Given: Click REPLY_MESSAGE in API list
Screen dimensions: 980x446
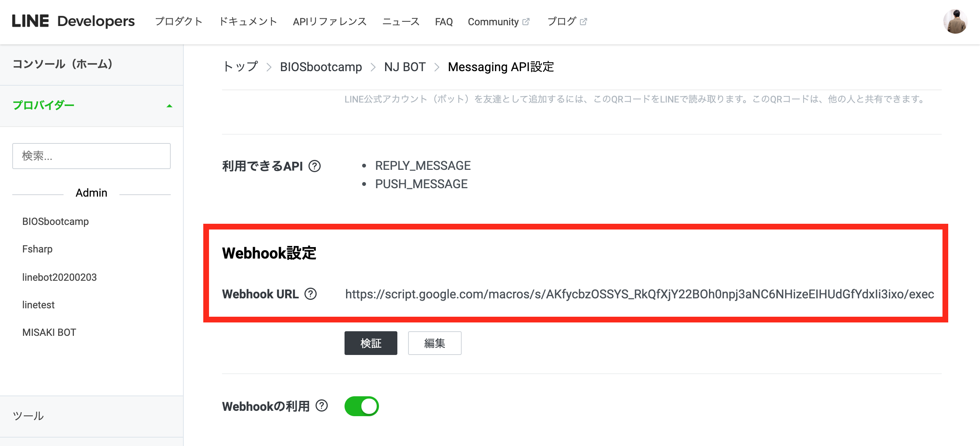Looking at the screenshot, I should pos(423,166).
